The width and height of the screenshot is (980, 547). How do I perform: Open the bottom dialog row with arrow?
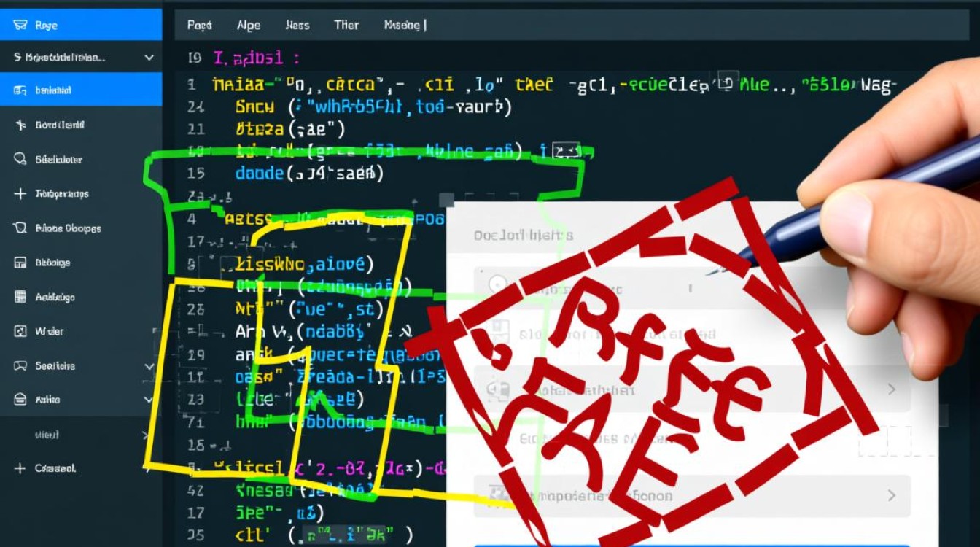point(891,495)
